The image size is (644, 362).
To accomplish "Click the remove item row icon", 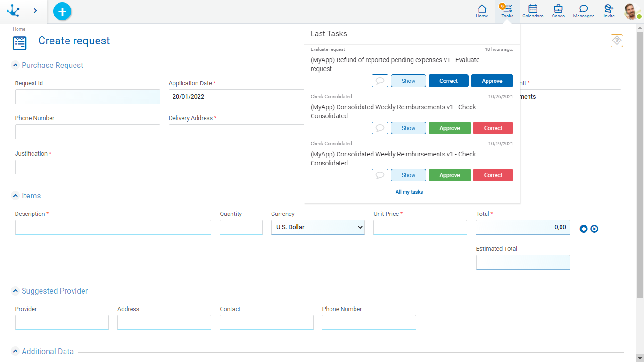I will 594,229.
